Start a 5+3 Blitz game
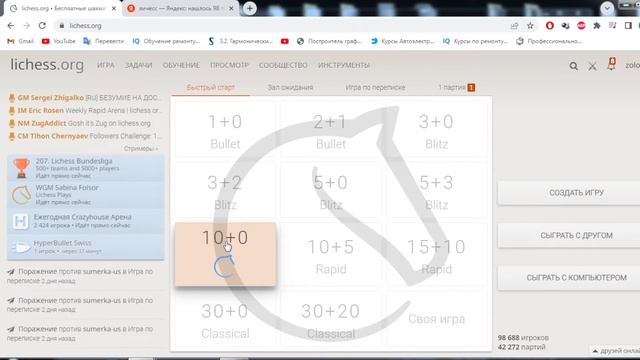Screen dimensions: 640x360 (x=436, y=190)
